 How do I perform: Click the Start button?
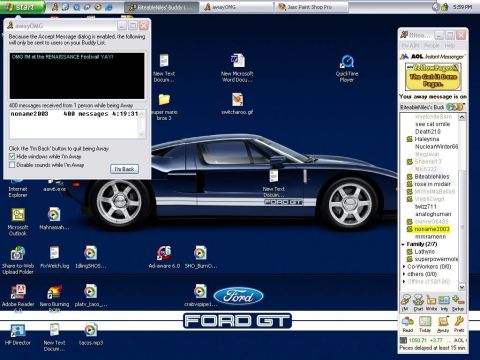(x=22, y=7)
